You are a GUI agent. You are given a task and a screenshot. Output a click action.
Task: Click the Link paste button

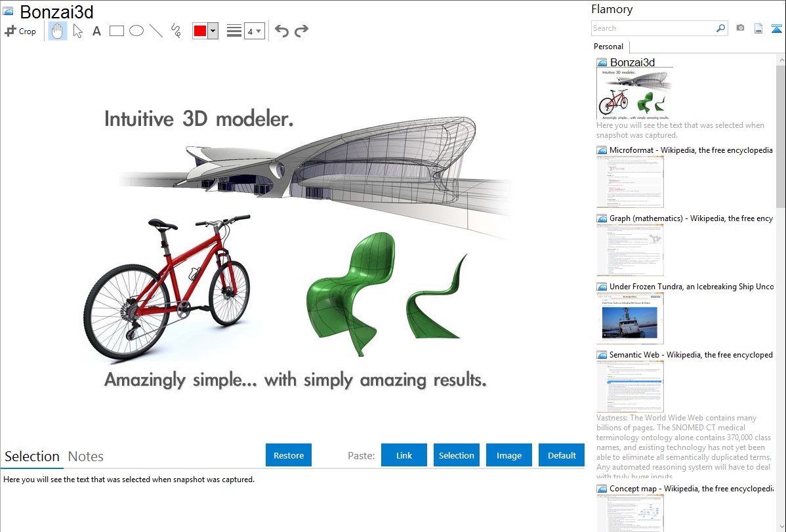404,455
